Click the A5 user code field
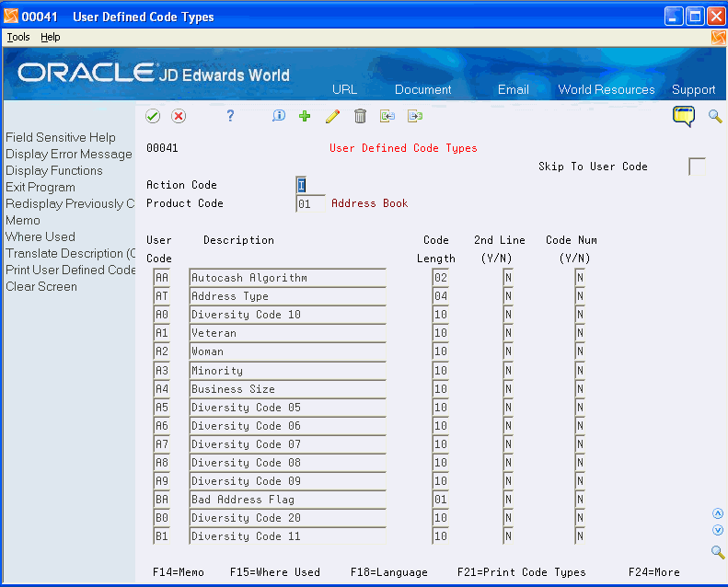 [162, 408]
